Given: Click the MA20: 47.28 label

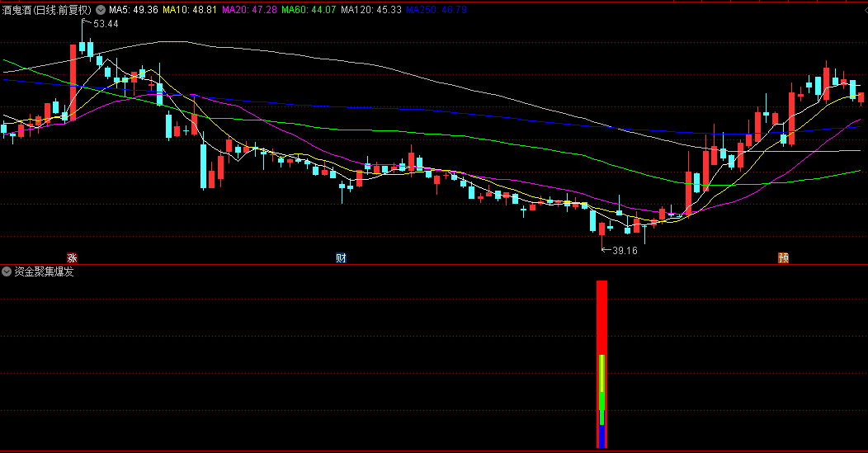Looking at the screenshot, I should coord(249,10).
